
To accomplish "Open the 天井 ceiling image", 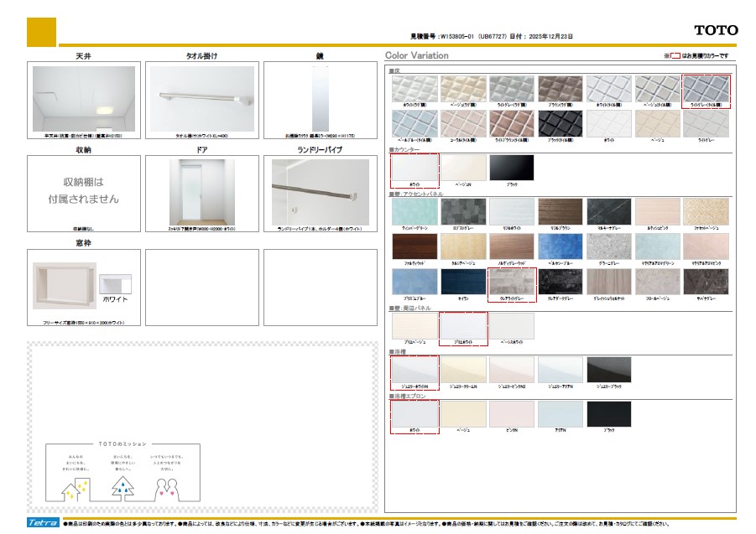I will pos(83,97).
